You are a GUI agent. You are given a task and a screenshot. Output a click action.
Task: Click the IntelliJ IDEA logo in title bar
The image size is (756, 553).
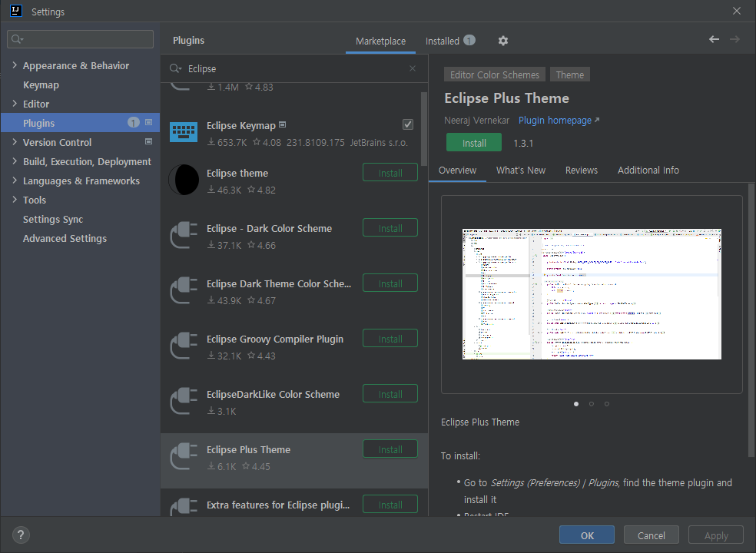pos(16,11)
